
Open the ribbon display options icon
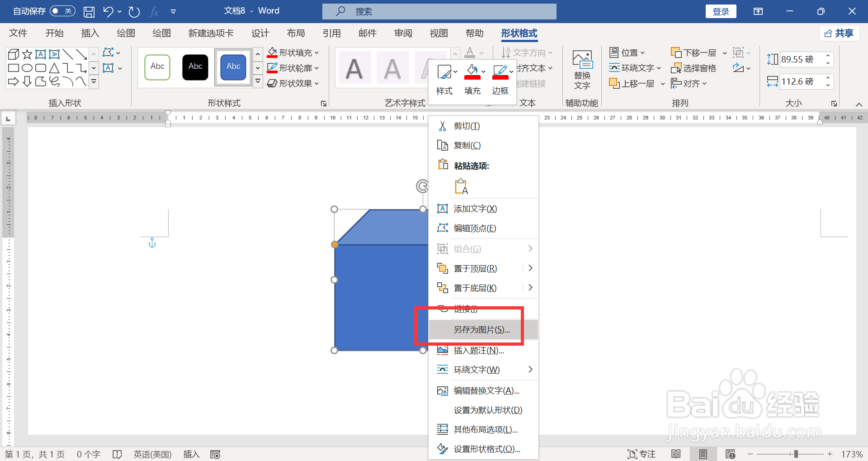[x=758, y=11]
